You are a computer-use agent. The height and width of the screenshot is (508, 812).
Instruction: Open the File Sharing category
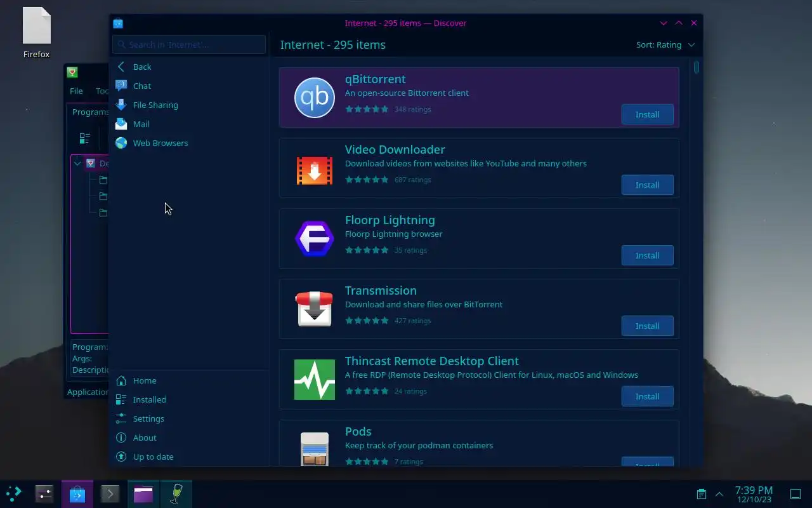click(x=189, y=105)
